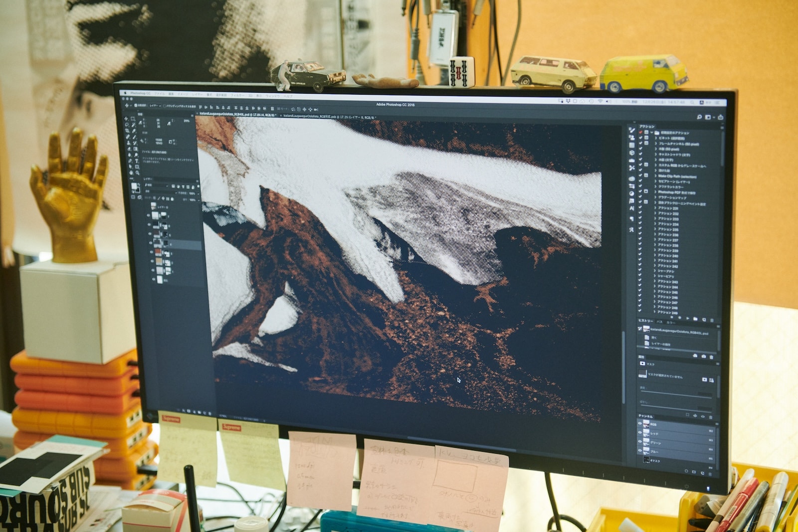Select the 4 mask (4マスク) channel
The height and width of the screenshot is (532, 798).
(655, 460)
